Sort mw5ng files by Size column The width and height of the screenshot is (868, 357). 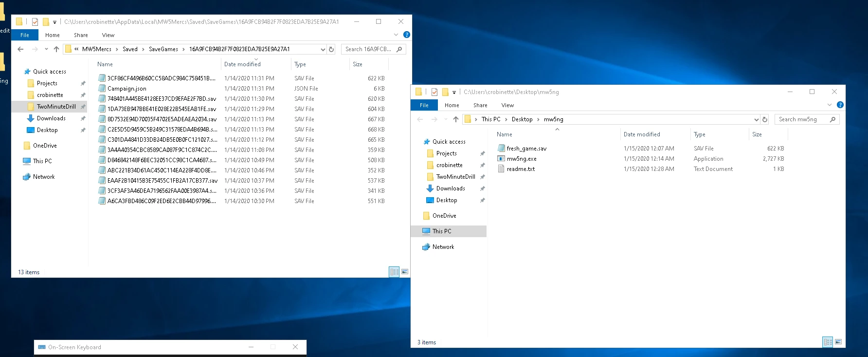coord(768,134)
